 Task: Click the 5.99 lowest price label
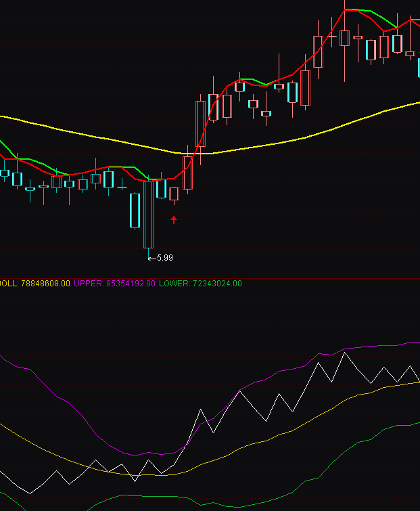coord(165,258)
